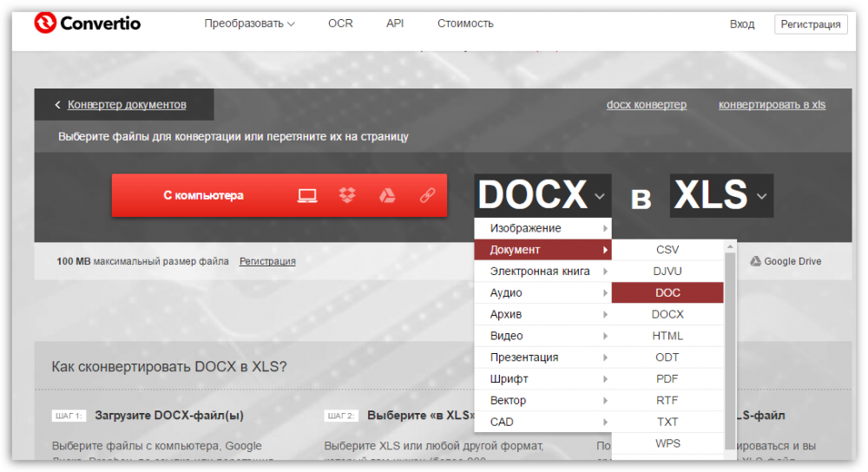
Task: Click the Регистрация button in header
Action: pos(810,24)
